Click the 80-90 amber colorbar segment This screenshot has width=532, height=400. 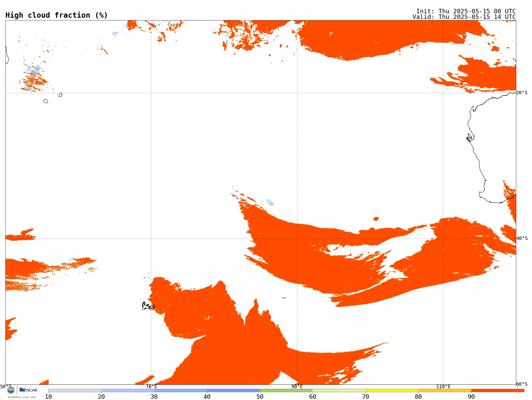445,391
